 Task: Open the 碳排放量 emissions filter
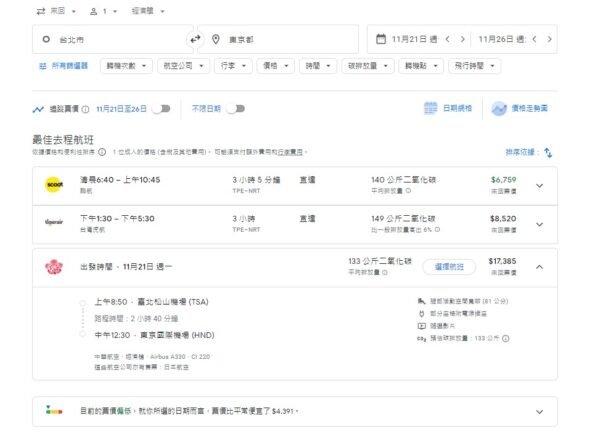coord(368,66)
